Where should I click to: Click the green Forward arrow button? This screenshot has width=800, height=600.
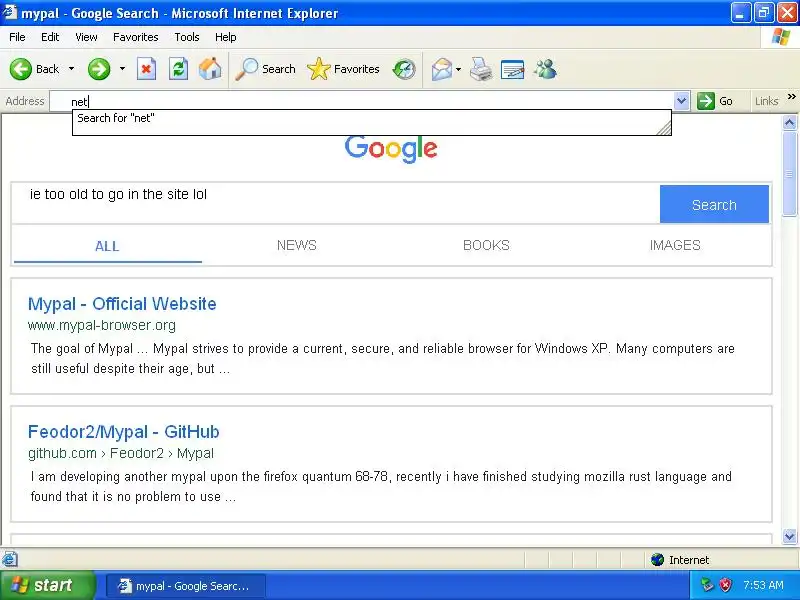99,69
